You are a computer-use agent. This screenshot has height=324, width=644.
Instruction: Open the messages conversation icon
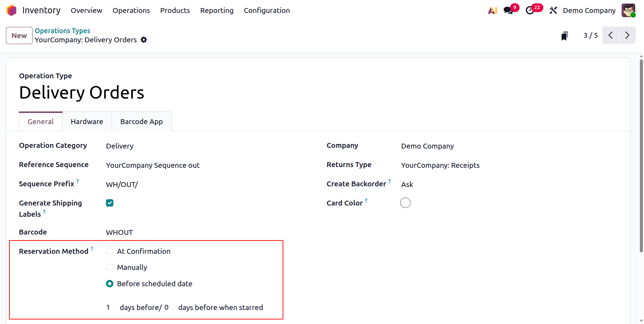pyautogui.click(x=508, y=10)
